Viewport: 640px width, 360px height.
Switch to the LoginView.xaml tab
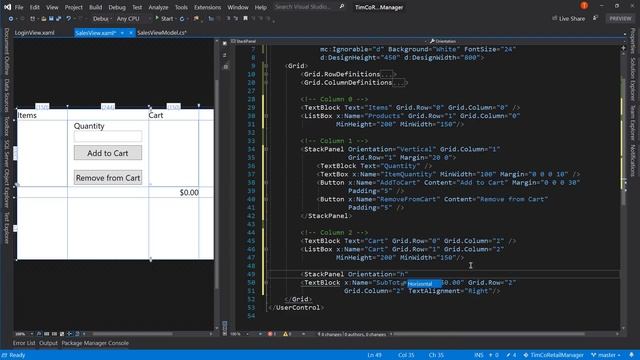(35, 33)
